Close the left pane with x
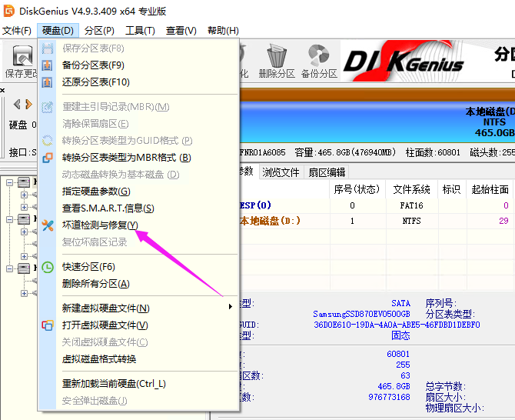 2,90
